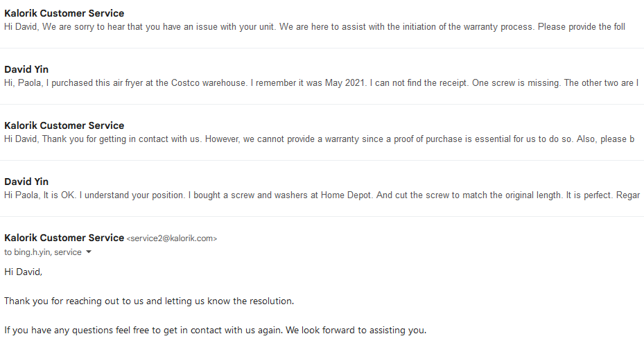The image size is (644, 352).
Task: Expand Kalorik's proof of purchase reply
Action: click(322, 132)
